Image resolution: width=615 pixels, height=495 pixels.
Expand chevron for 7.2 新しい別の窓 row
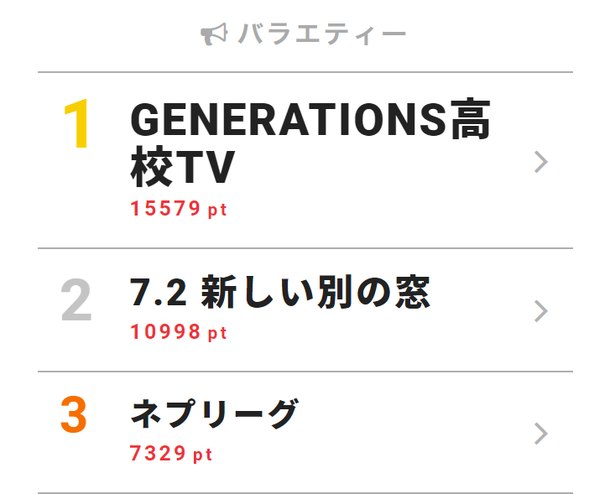(x=541, y=311)
